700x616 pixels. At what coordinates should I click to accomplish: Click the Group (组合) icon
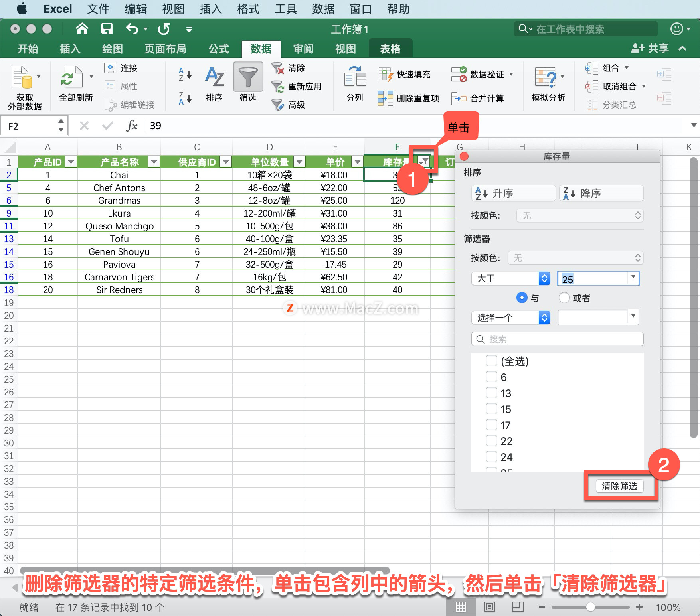(x=591, y=68)
